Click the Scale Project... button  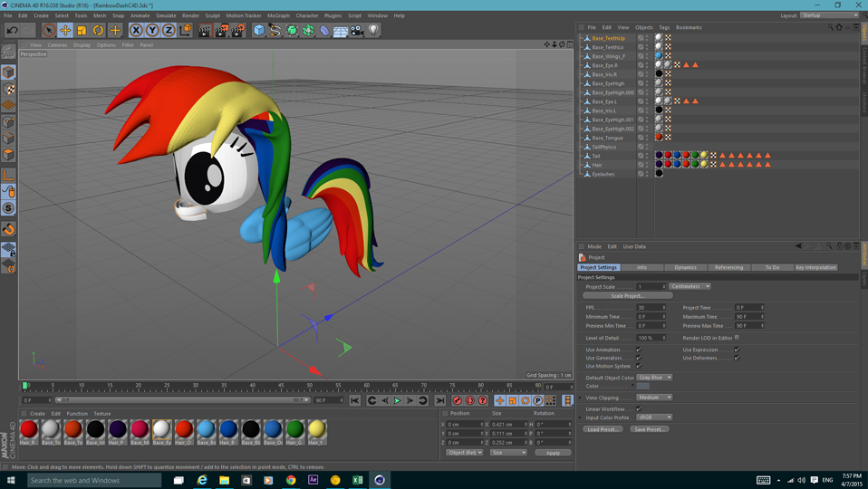[627, 296]
